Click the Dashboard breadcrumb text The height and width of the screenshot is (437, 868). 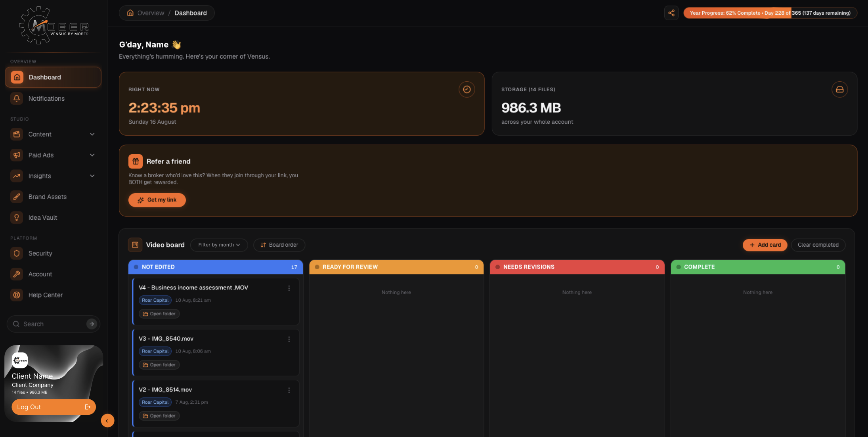[191, 13]
